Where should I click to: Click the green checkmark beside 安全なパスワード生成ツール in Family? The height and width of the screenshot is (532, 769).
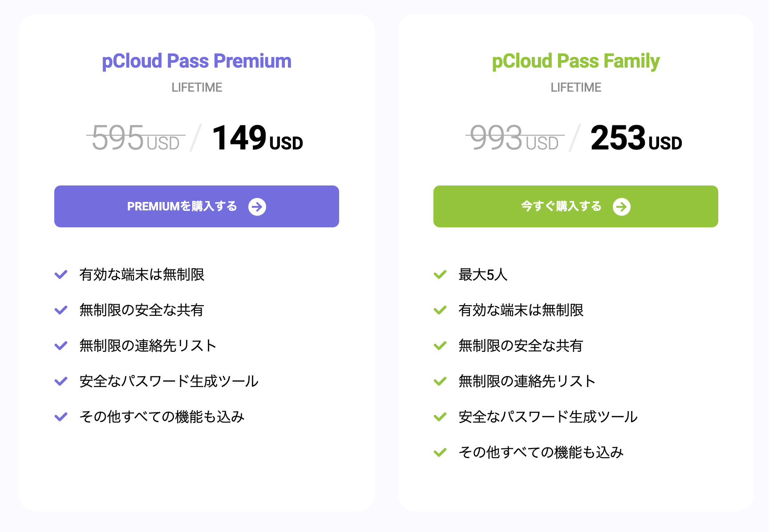pyautogui.click(x=440, y=417)
